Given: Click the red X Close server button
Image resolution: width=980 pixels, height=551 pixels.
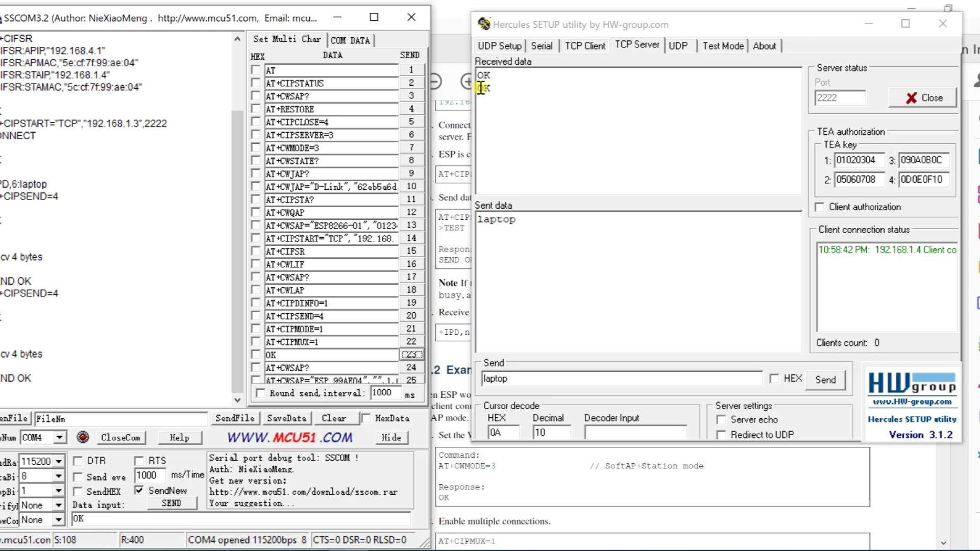Looking at the screenshot, I should 923,98.
